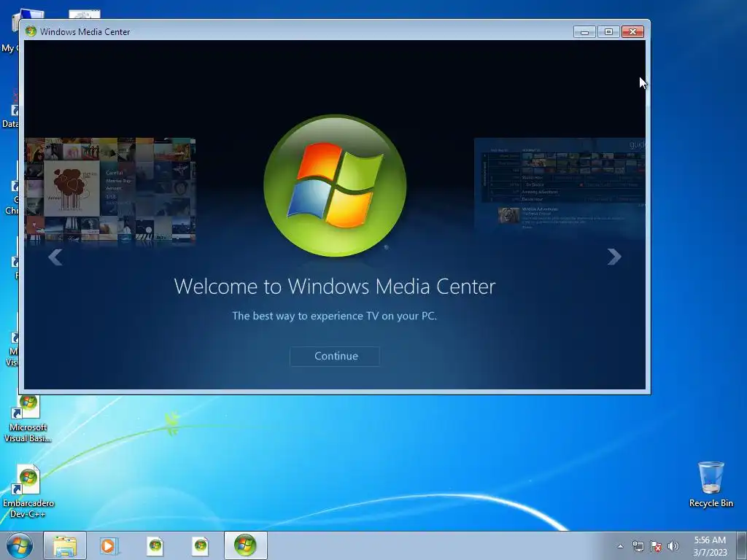Open Windows Explorer from the taskbar
The height and width of the screenshot is (560, 747).
65,545
